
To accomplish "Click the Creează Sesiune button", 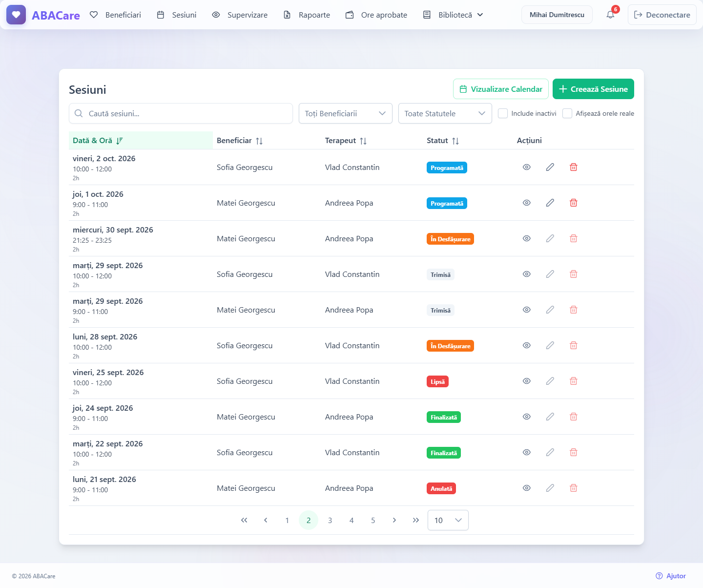I will (x=593, y=89).
